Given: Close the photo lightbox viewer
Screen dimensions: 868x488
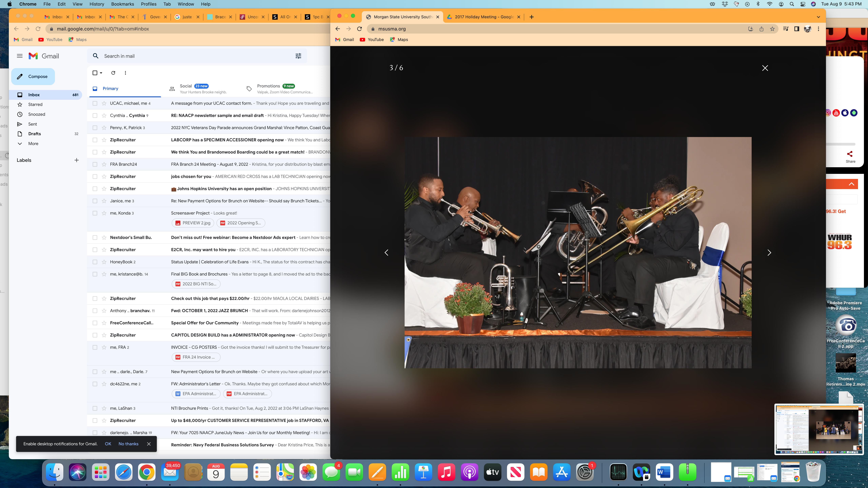Looking at the screenshot, I should pyautogui.click(x=765, y=68).
